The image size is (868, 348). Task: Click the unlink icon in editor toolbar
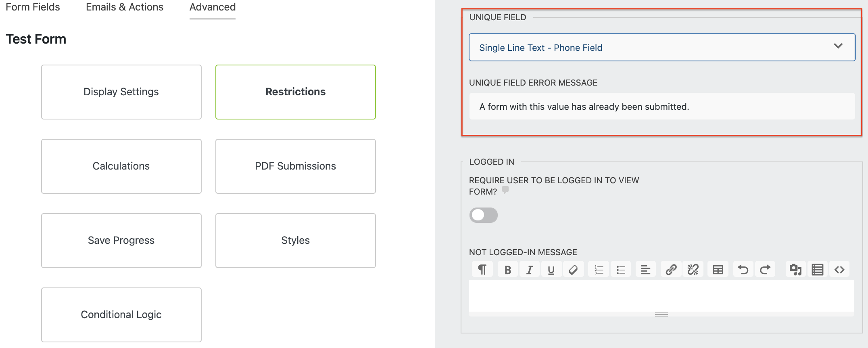[x=693, y=269]
